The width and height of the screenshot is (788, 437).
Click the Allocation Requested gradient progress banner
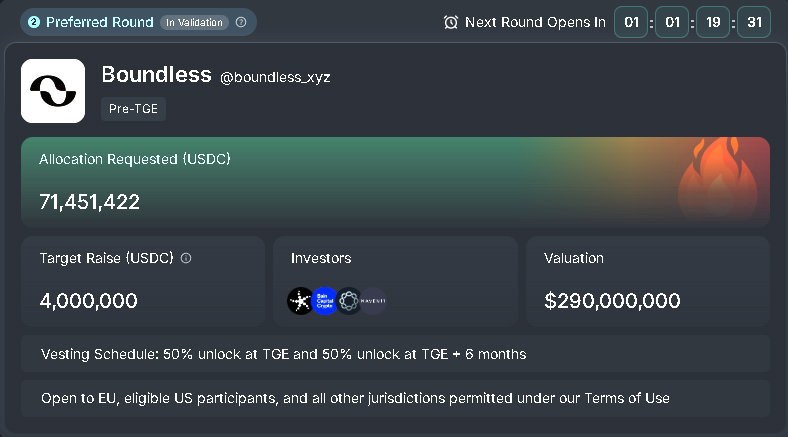[396, 182]
